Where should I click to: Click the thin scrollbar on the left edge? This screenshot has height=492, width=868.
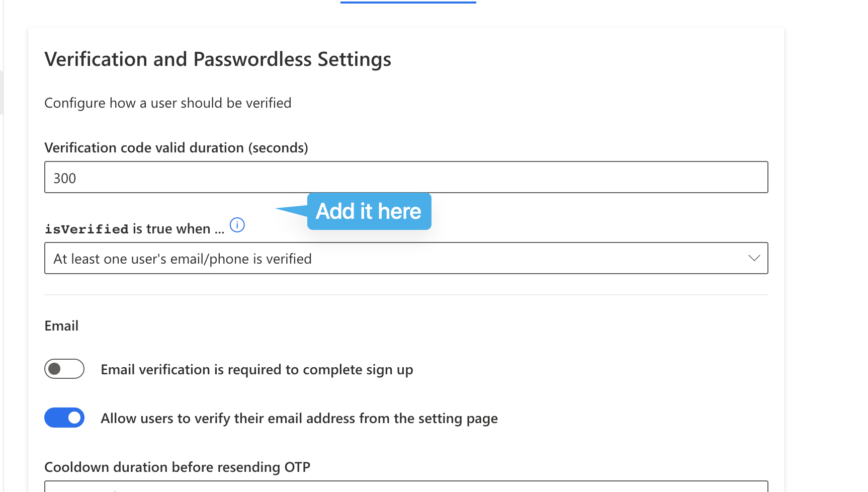pos(2,93)
